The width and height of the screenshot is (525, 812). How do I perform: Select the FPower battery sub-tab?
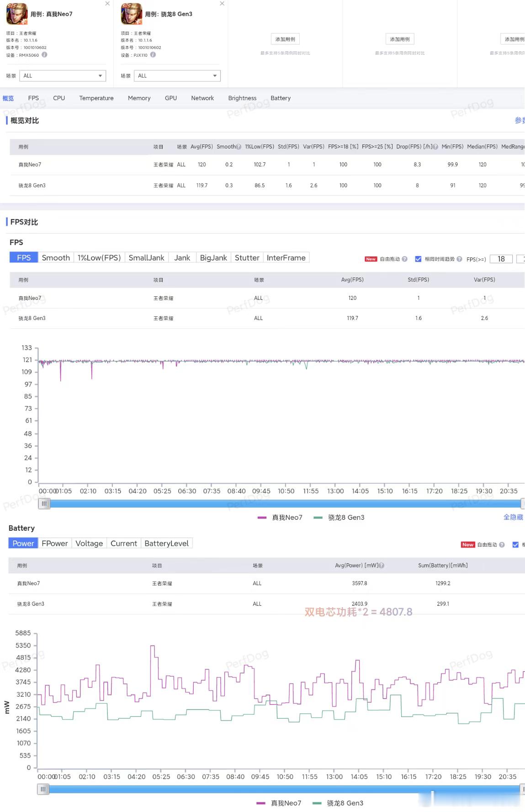(x=54, y=544)
